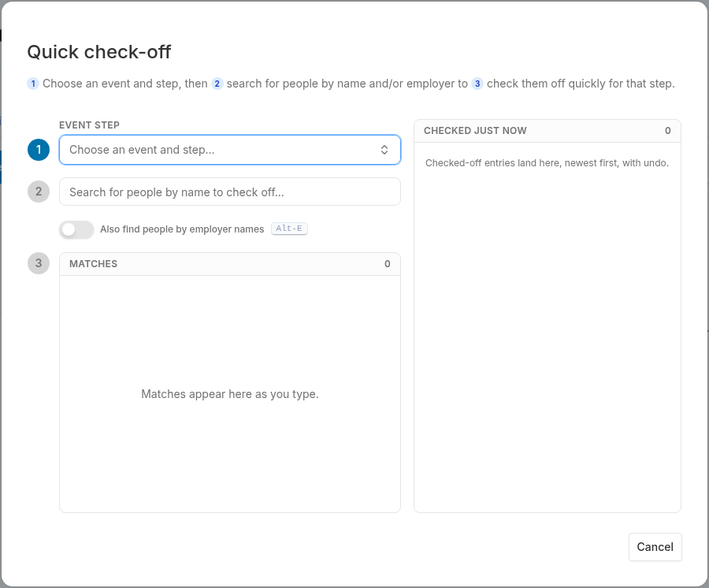This screenshot has height=588, width=709.
Task: Click the Alt-E shortcut badge
Action: coord(289,229)
